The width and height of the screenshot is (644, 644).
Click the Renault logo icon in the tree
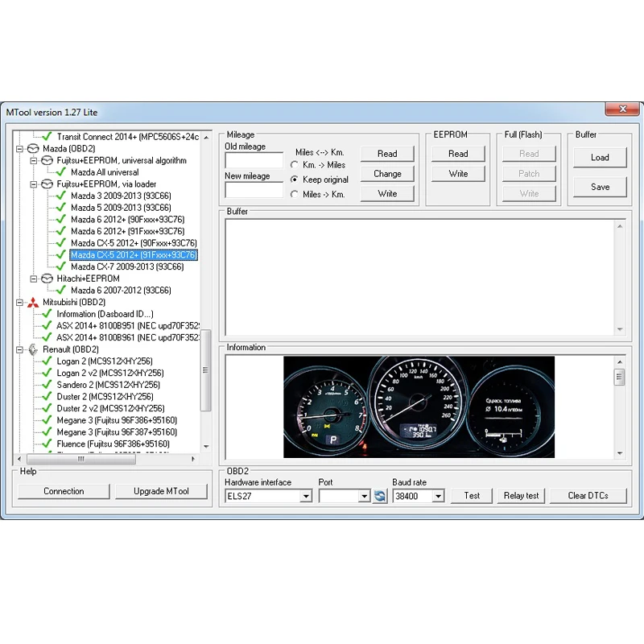(33, 349)
